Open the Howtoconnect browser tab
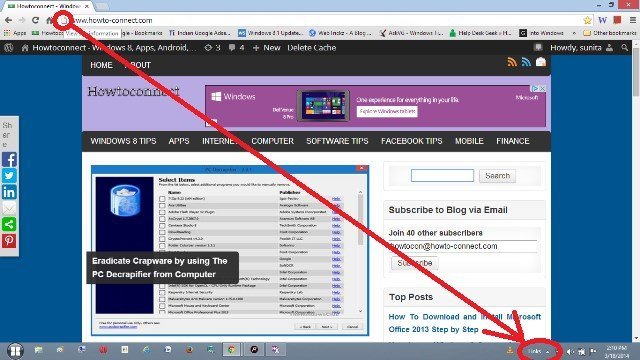 (49, 6)
